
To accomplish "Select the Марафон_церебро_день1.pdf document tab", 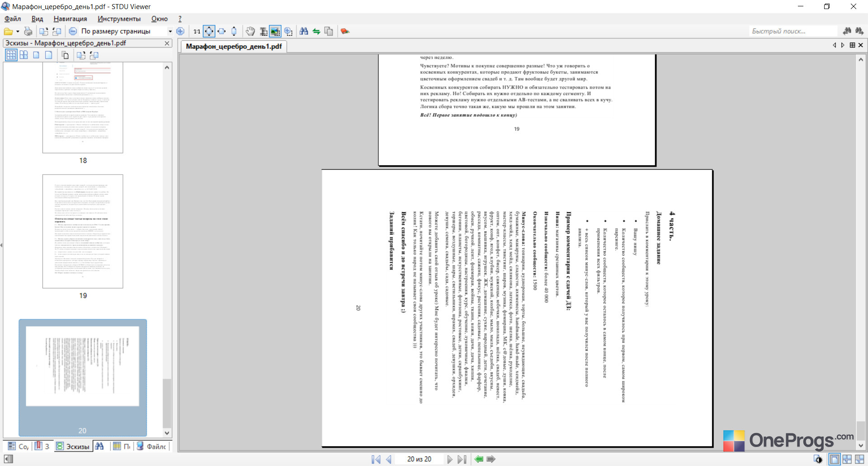I will [x=234, y=47].
